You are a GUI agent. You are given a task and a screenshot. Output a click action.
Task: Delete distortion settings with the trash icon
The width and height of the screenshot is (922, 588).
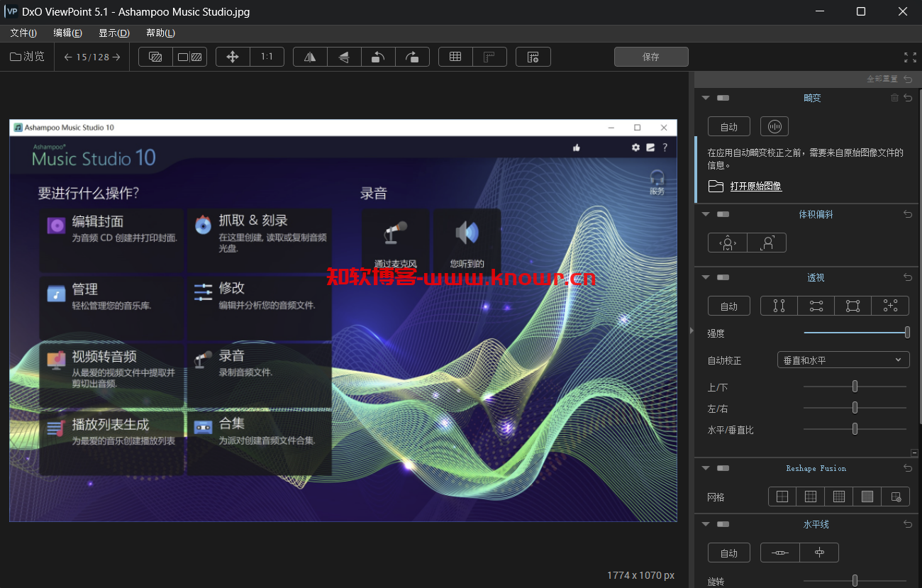click(894, 98)
